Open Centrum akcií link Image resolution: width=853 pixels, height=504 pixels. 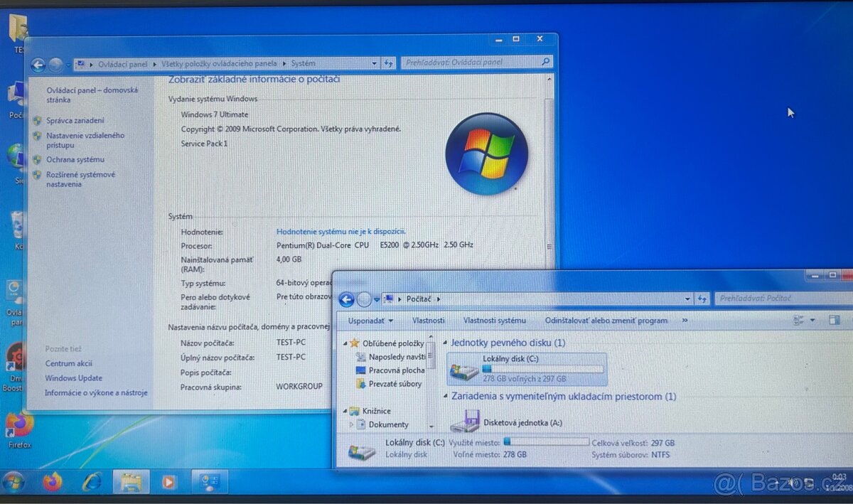coord(69,363)
